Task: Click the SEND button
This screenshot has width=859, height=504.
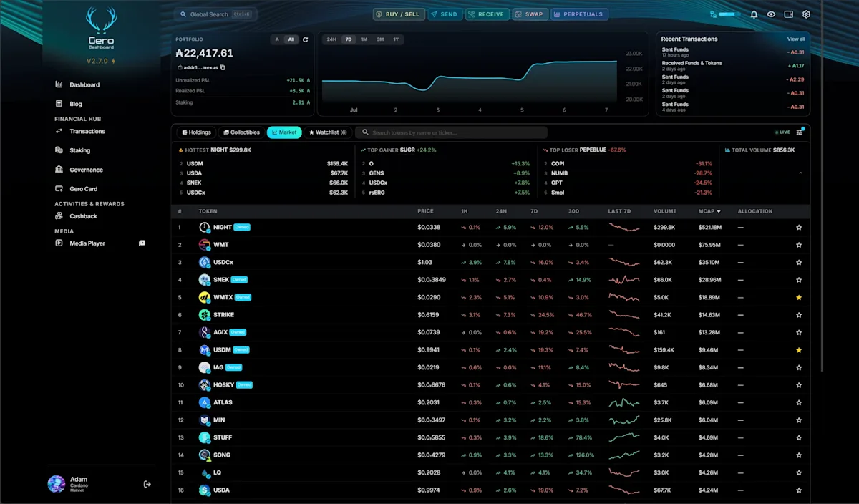Action: pyautogui.click(x=445, y=14)
